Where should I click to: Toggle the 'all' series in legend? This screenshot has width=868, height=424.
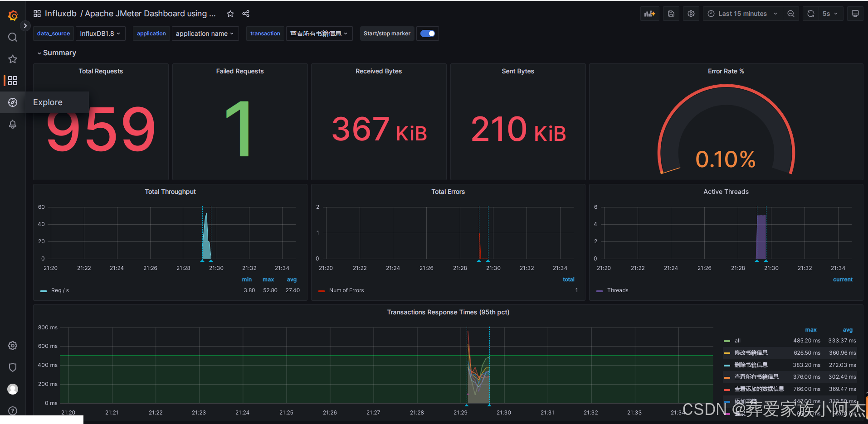737,341
